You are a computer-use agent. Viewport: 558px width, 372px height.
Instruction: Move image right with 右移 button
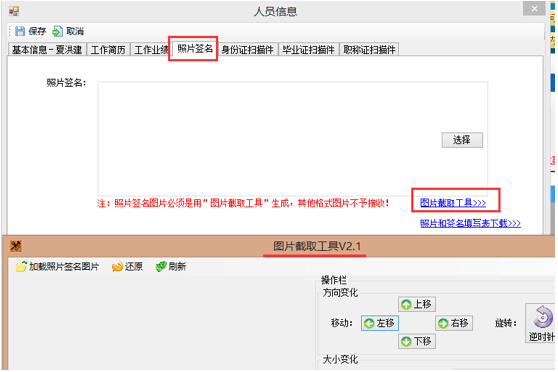coord(454,323)
